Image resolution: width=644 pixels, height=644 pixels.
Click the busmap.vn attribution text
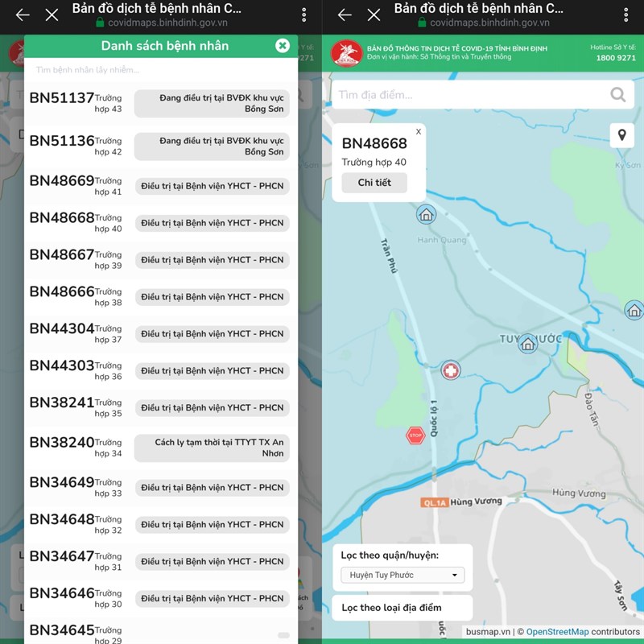pyautogui.click(x=488, y=632)
